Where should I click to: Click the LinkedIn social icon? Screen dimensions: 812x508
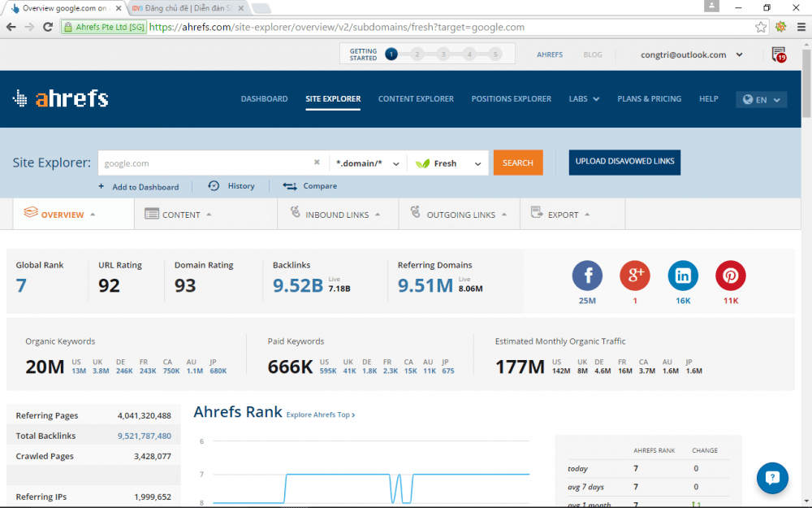pyautogui.click(x=683, y=276)
